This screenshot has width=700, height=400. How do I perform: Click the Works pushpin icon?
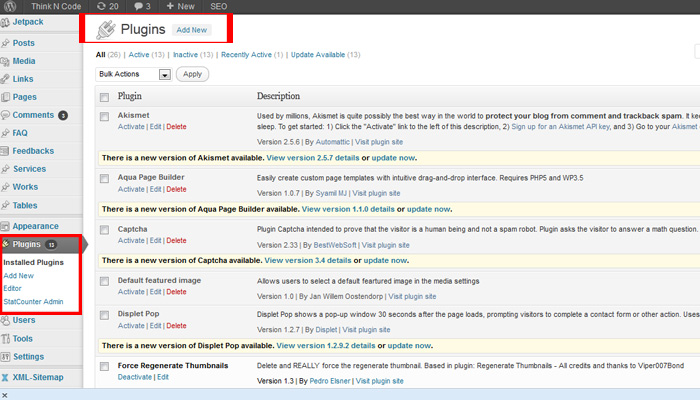[5, 187]
